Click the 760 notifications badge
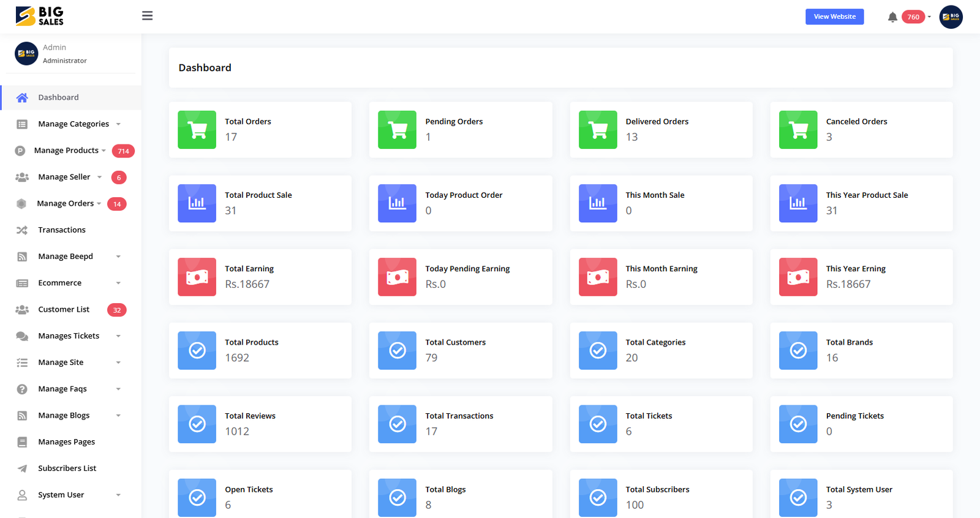The image size is (980, 518). point(913,17)
